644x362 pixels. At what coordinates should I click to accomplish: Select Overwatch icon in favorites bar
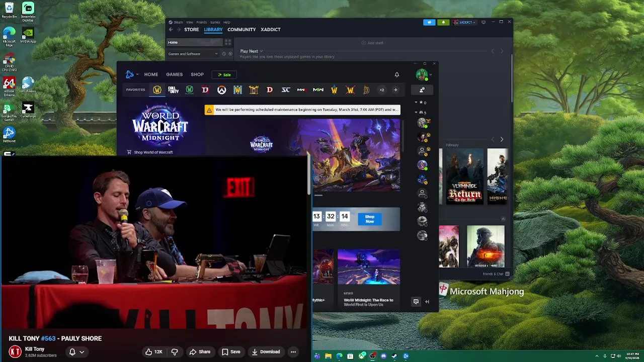[221, 90]
